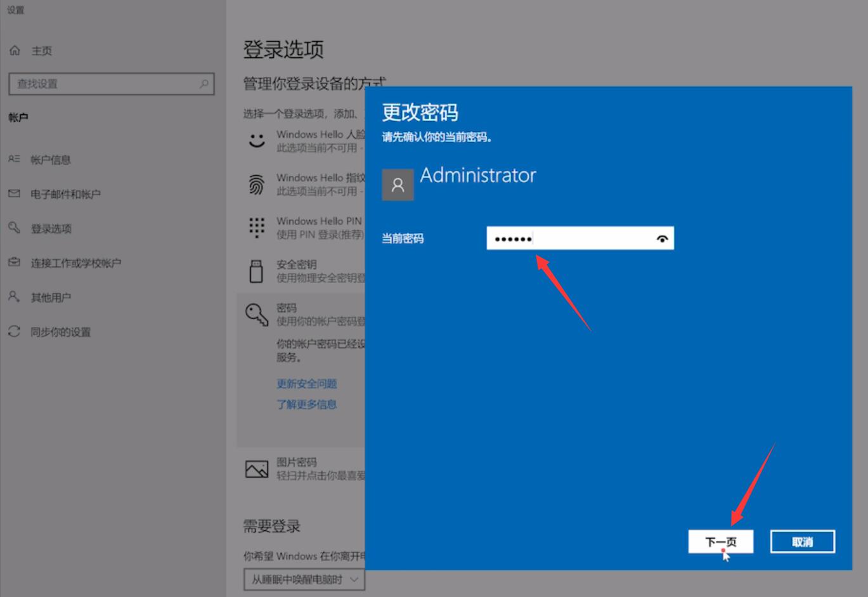This screenshot has height=597, width=868.
Task: Open 帐户信息 account info icon
Action: tap(14, 159)
